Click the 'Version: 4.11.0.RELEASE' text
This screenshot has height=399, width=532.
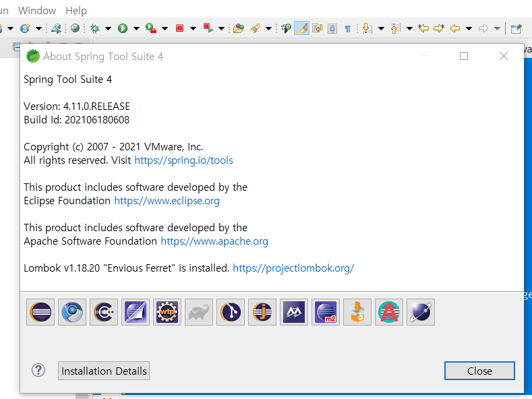(77, 106)
